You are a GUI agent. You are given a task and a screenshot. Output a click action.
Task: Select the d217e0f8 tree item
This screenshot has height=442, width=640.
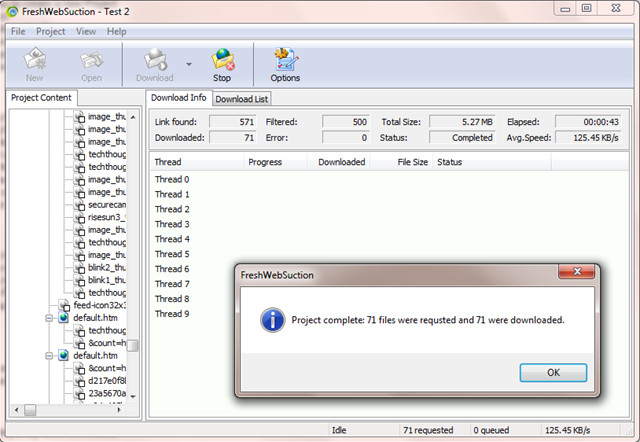coord(107,381)
